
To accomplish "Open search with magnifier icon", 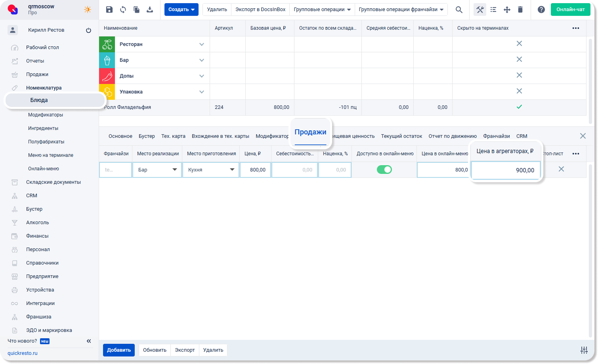I will tap(459, 10).
